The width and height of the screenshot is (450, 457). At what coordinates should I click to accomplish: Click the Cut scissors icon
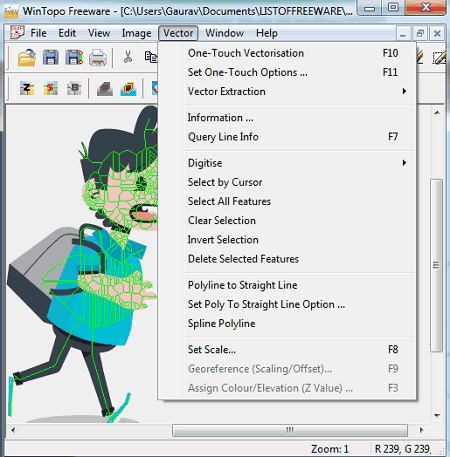[x=128, y=57]
